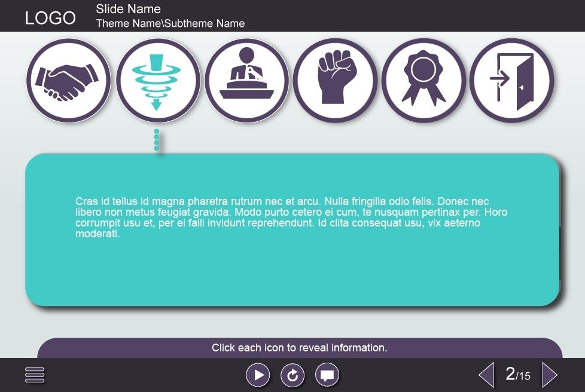Open the hamburger menu in bottom bar

click(x=35, y=375)
